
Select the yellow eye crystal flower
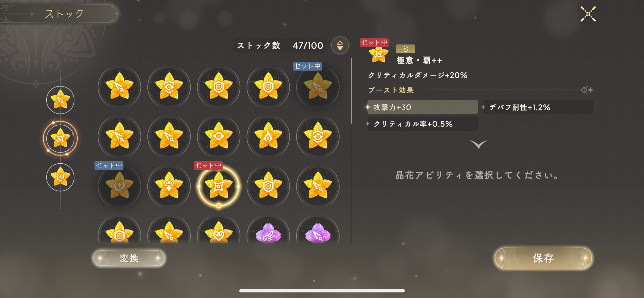click(219, 137)
